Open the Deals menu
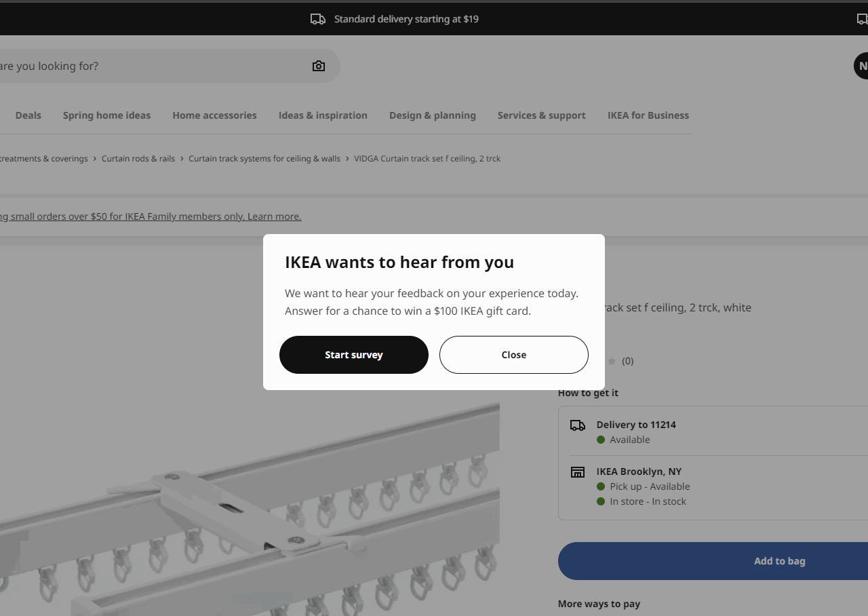868x616 pixels. [x=28, y=115]
